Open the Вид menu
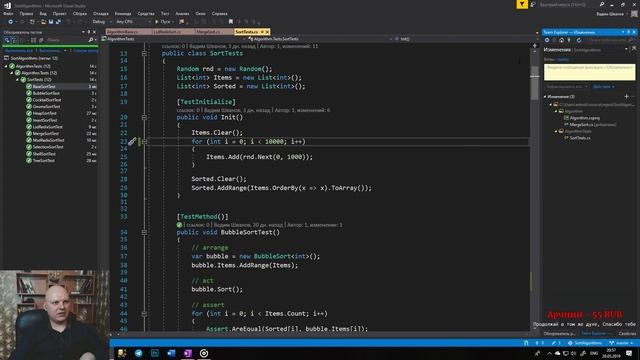Image resolution: width=640 pixels, height=360 pixels. (43, 13)
